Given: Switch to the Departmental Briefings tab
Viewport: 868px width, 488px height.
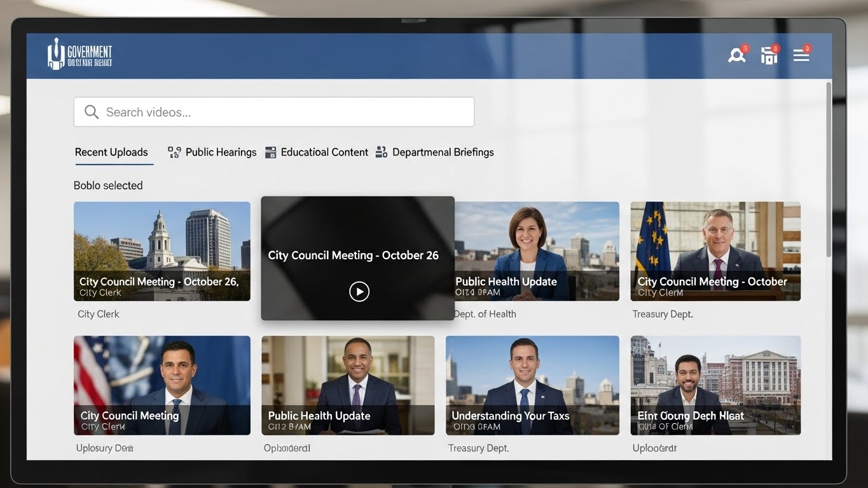Looking at the screenshot, I should pyautogui.click(x=443, y=152).
